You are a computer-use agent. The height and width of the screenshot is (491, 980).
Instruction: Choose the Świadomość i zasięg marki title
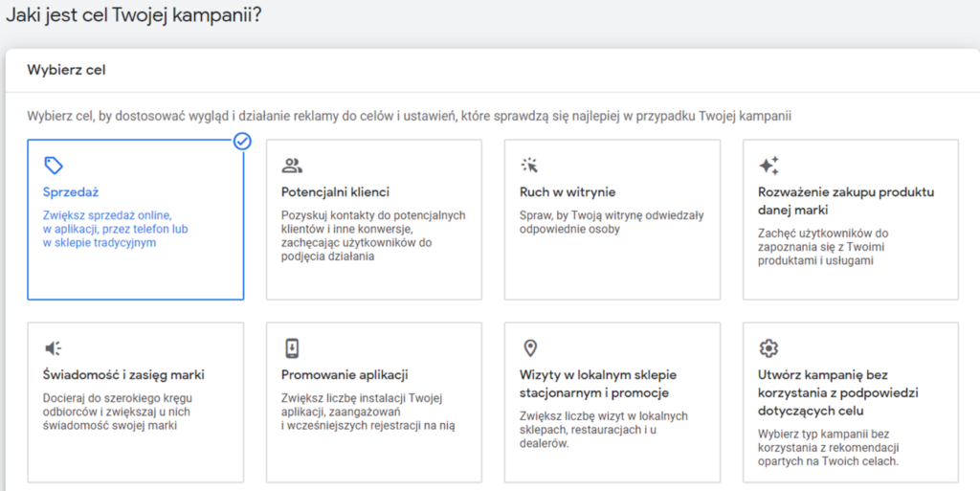coord(123,375)
